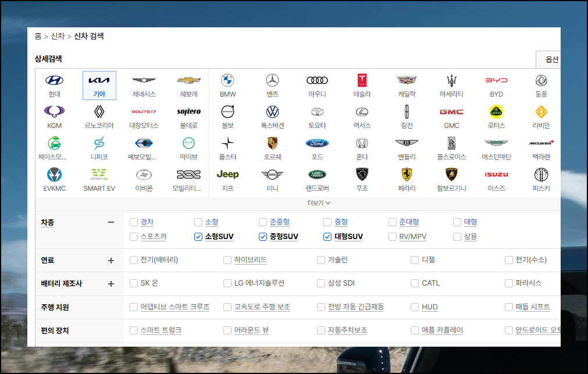Pick the Bentley (벤틀리) winged logo
This screenshot has width=588, height=374.
[407, 143]
